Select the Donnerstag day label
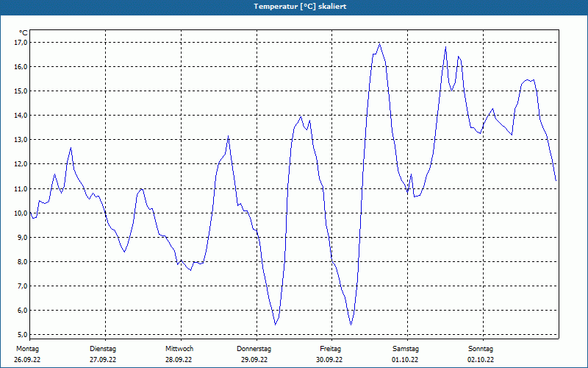This screenshot has height=368, width=588. (x=254, y=349)
